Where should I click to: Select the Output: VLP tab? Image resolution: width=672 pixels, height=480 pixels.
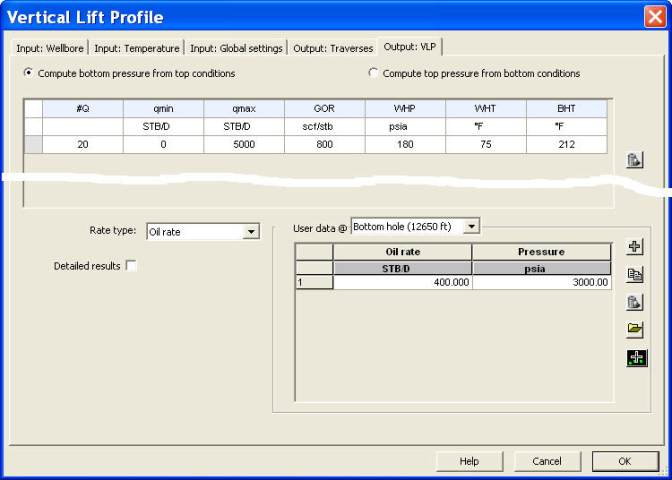click(x=410, y=47)
